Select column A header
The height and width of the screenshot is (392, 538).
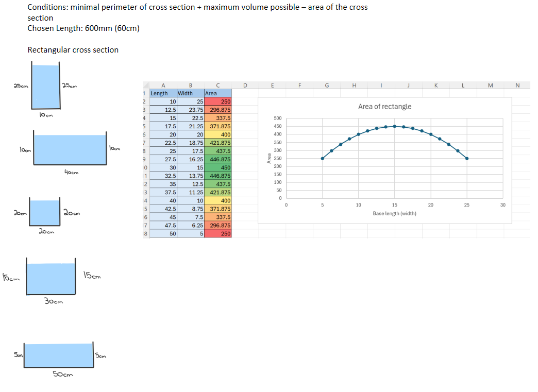click(x=163, y=86)
